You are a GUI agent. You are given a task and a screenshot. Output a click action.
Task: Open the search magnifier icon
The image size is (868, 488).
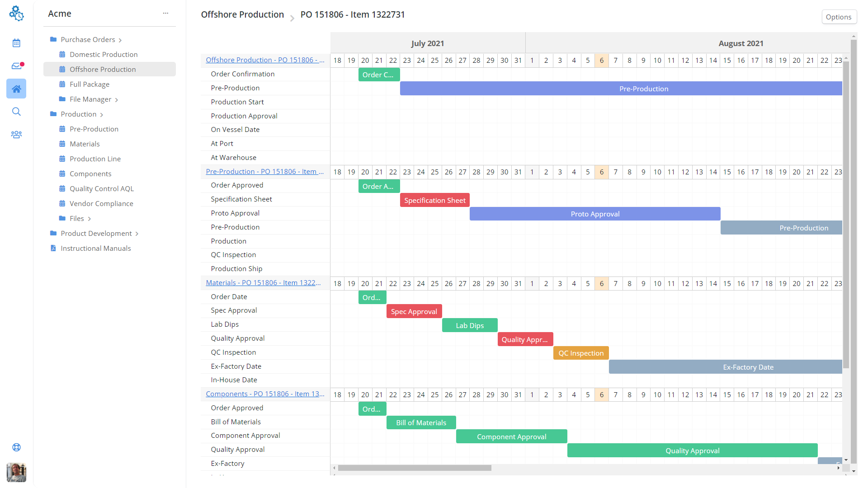tap(16, 112)
